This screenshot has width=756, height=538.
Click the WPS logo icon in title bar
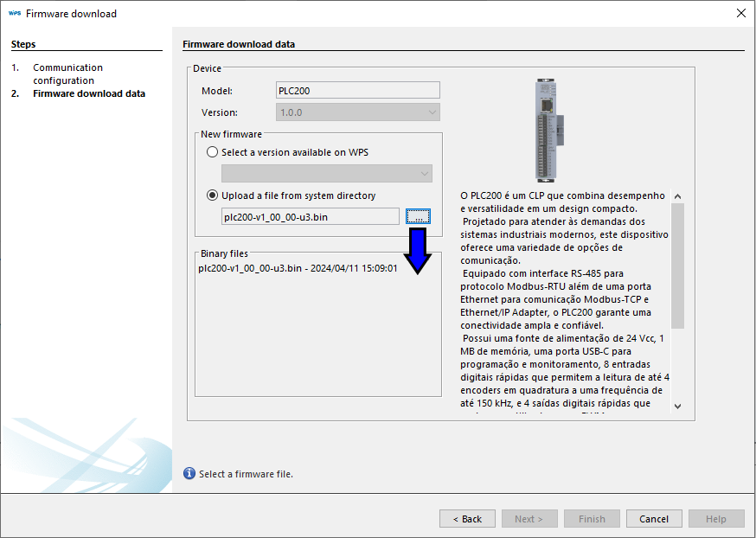tap(14, 13)
